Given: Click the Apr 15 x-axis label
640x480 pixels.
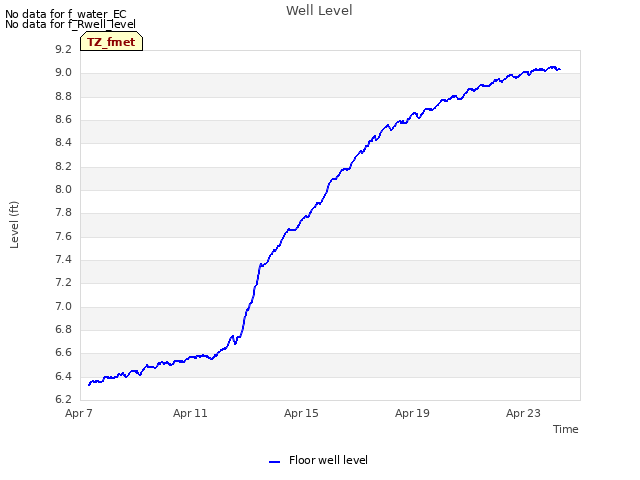Looking at the screenshot, I should click(301, 413).
